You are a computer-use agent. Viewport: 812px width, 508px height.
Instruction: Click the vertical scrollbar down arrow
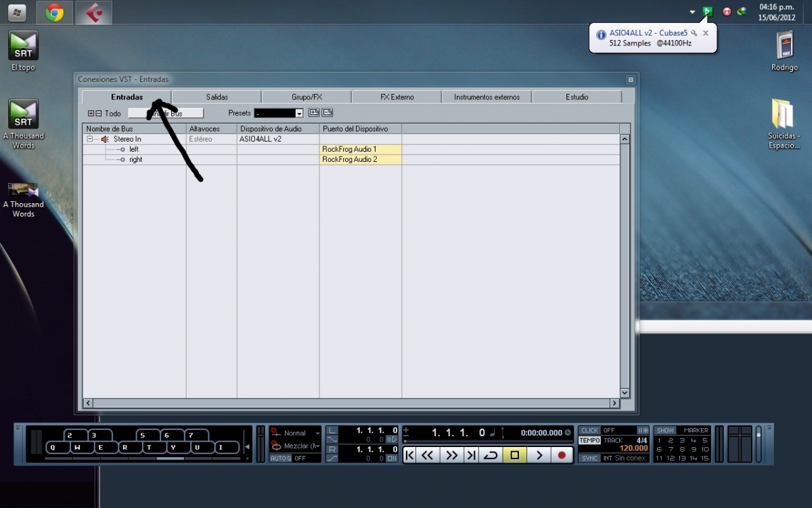coord(625,392)
